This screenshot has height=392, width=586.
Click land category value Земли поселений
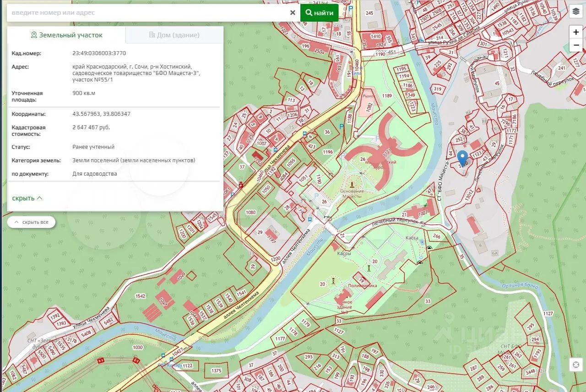134,160
